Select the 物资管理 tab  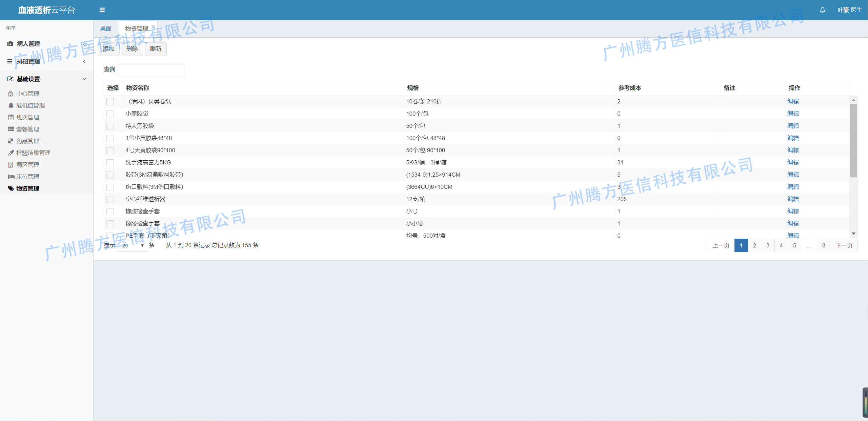[x=137, y=28]
